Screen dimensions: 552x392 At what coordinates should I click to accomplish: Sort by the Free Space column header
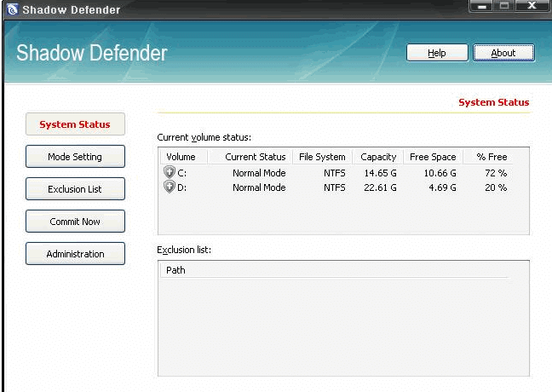coord(433,157)
